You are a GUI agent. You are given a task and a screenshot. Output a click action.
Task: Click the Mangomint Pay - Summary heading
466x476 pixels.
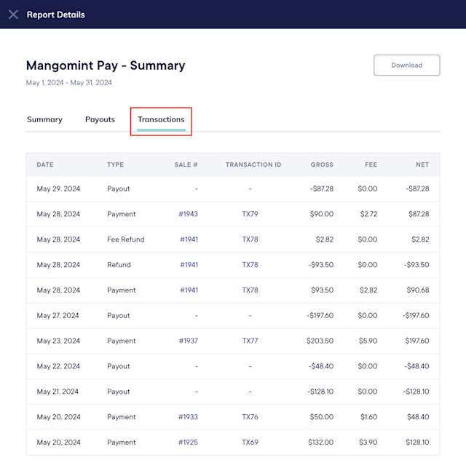tap(106, 66)
